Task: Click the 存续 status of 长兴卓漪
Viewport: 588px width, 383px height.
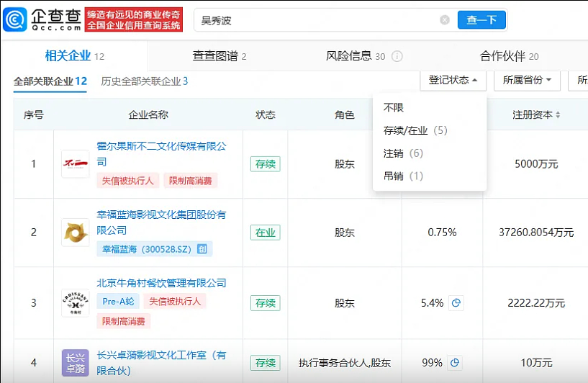Action: pyautogui.click(x=266, y=363)
